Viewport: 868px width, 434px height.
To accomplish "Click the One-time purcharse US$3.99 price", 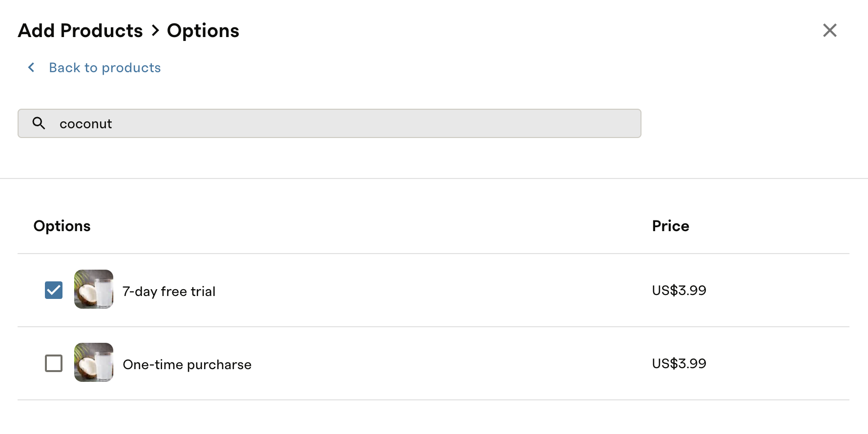I will (679, 363).
